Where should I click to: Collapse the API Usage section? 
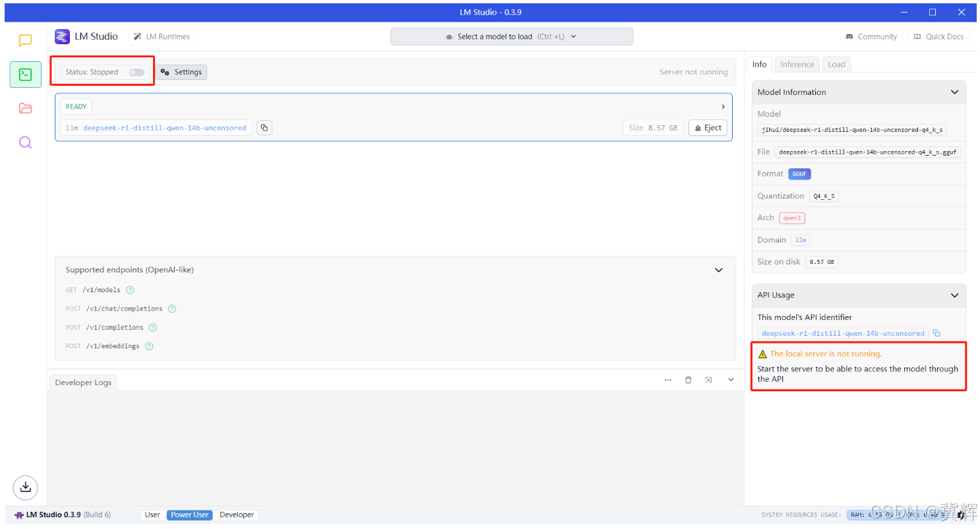pyautogui.click(x=954, y=296)
